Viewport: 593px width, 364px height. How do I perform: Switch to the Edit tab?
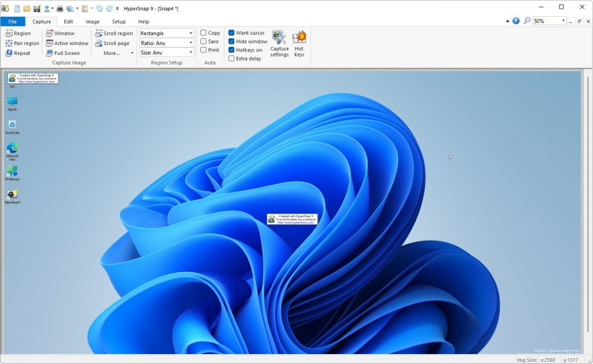click(x=68, y=21)
